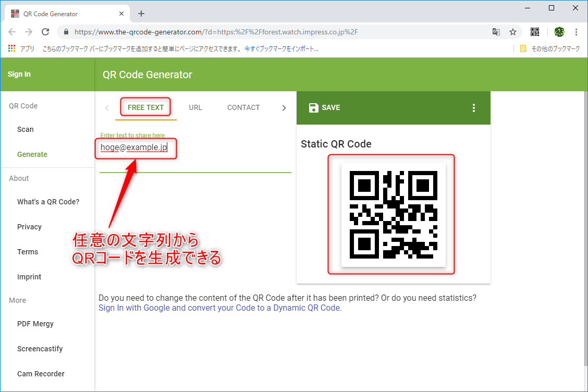Click the floppy disk SAVE icon
Screen dimensions: 588x392
[313, 107]
